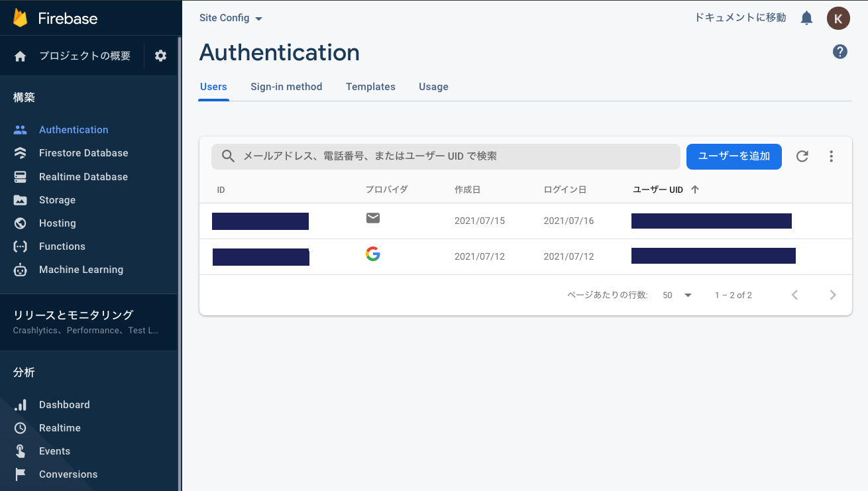Open the ドキュメントに移動 link

(740, 18)
